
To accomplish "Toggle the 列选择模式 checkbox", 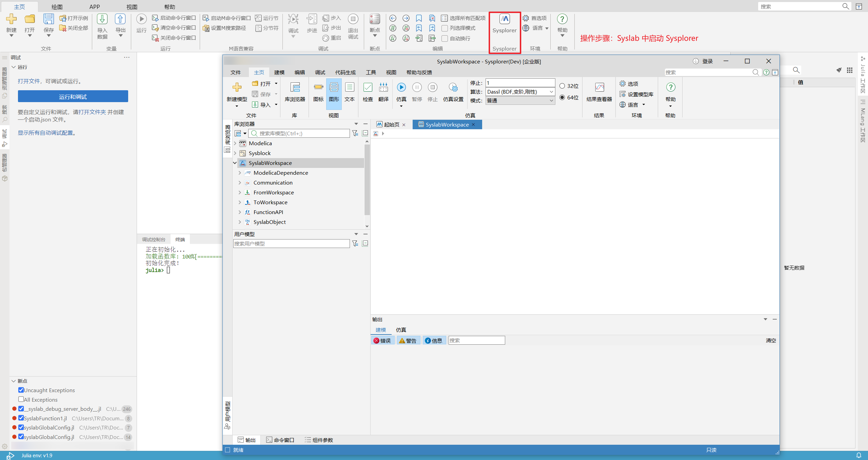I will [445, 28].
